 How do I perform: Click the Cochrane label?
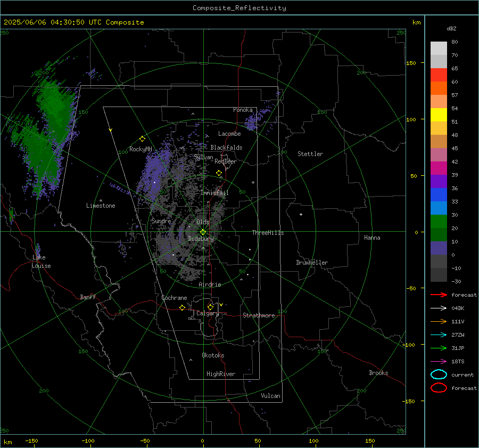coord(174,298)
